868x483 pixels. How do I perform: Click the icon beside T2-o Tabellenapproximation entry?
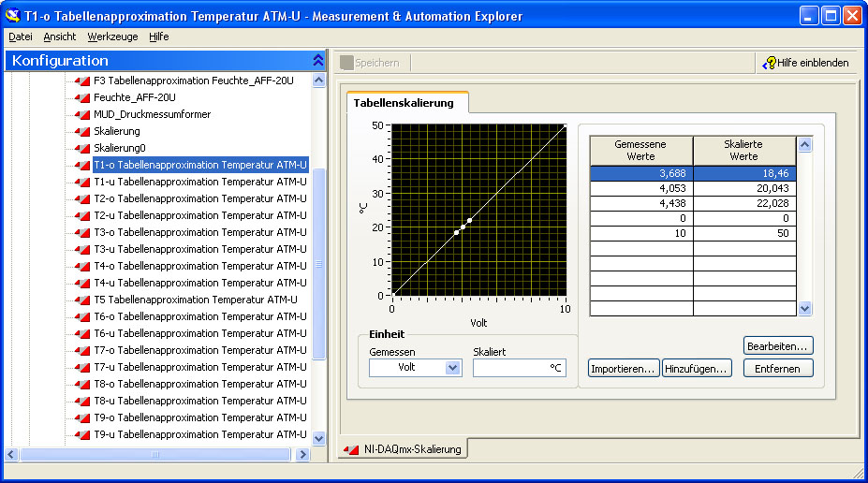click(81, 199)
